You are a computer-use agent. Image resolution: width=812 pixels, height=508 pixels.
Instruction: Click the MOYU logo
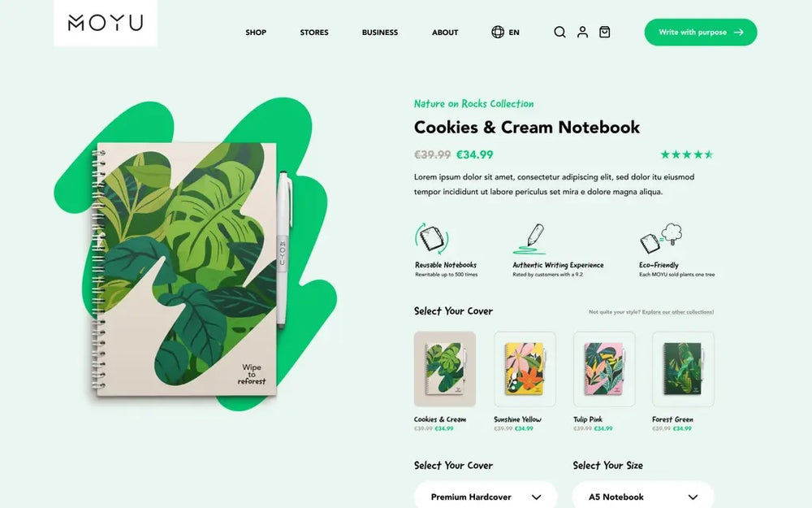point(106,23)
